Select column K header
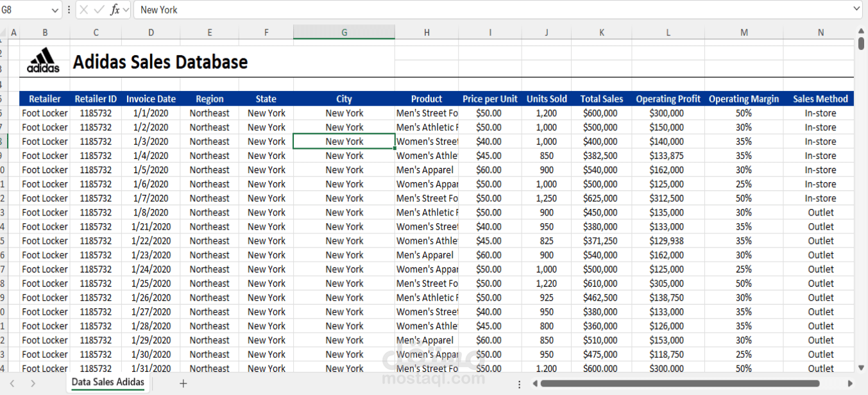The width and height of the screenshot is (868, 395). (x=602, y=32)
